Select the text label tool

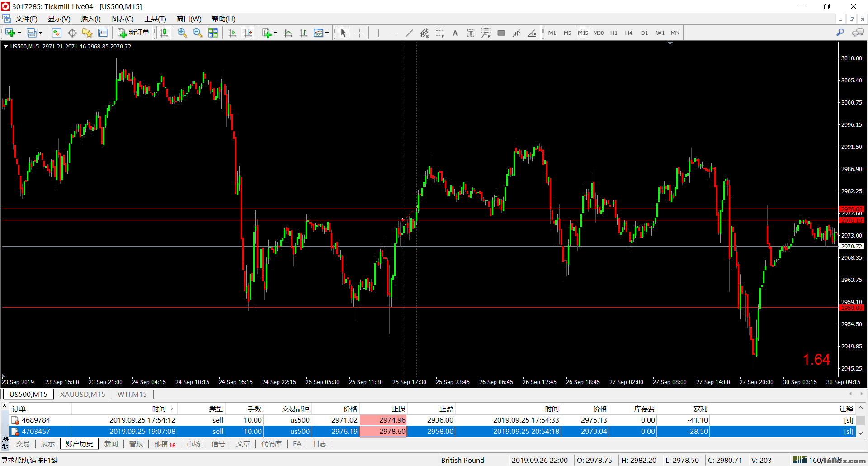click(471, 33)
